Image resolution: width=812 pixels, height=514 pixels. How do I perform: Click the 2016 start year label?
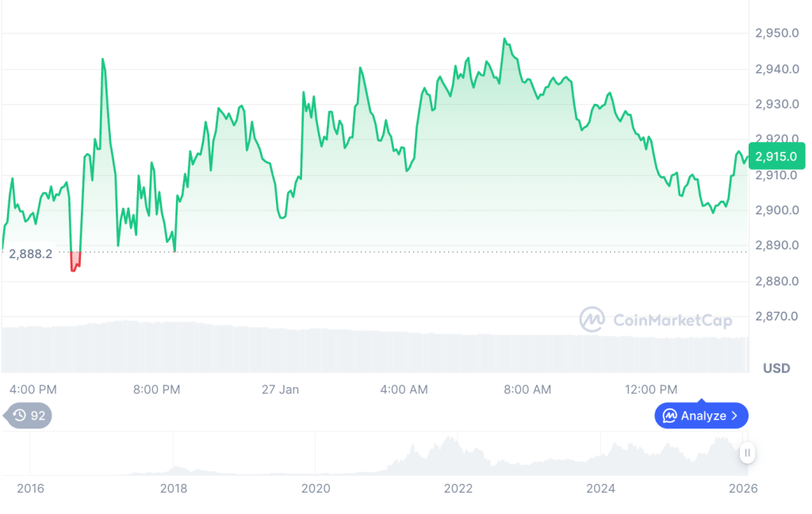[30, 489]
